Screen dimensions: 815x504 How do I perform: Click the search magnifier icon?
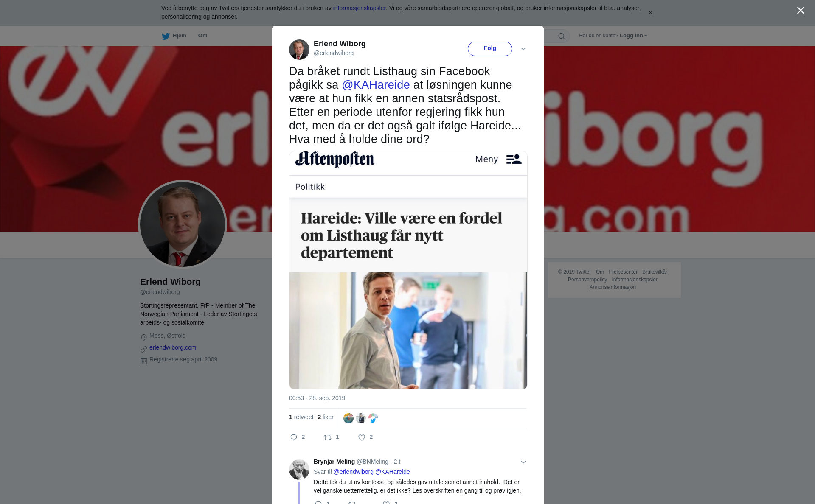pyautogui.click(x=562, y=36)
